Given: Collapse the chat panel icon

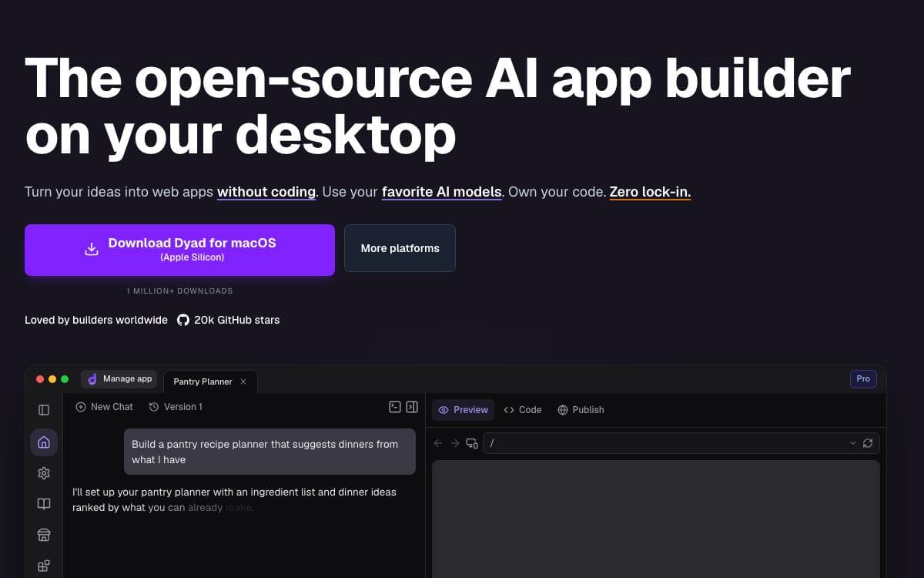Looking at the screenshot, I should click(x=412, y=407).
